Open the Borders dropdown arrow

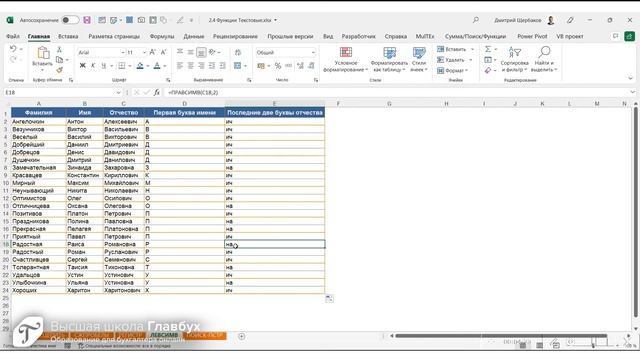[x=130, y=66]
